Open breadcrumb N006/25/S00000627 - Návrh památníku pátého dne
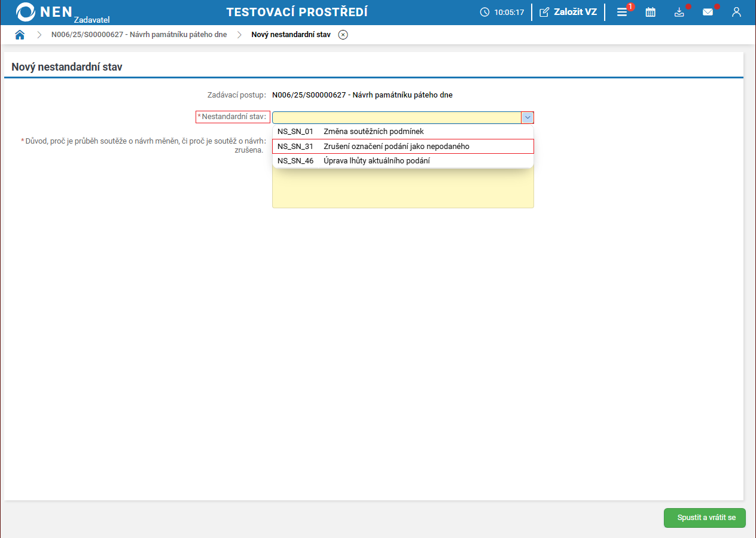Viewport: 756px width, 538px height. pos(139,35)
